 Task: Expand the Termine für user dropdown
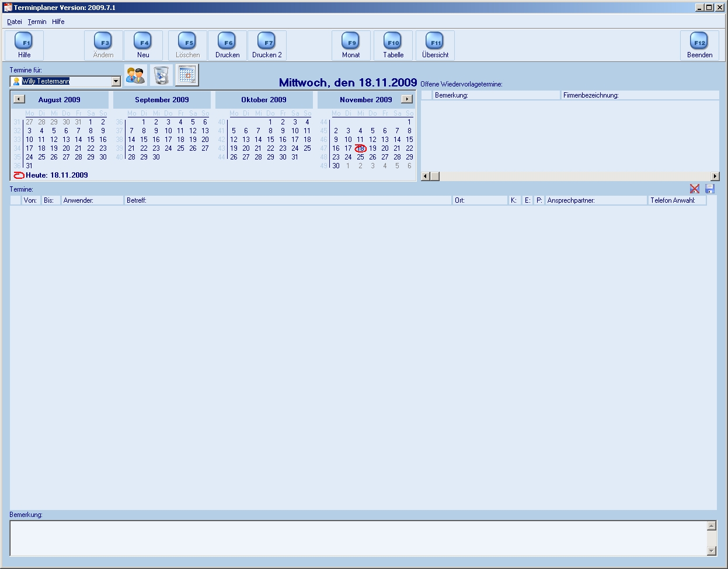click(x=116, y=82)
